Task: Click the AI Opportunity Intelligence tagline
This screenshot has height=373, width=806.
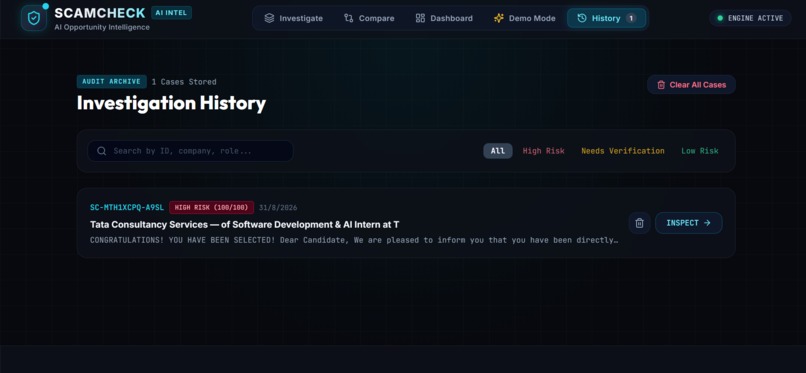Action: click(102, 27)
